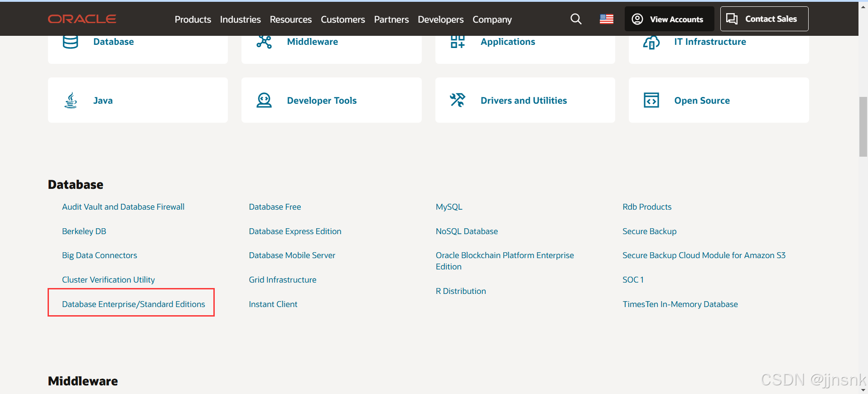Click the Contact Sales chat icon
This screenshot has height=394, width=868.
tap(732, 19)
